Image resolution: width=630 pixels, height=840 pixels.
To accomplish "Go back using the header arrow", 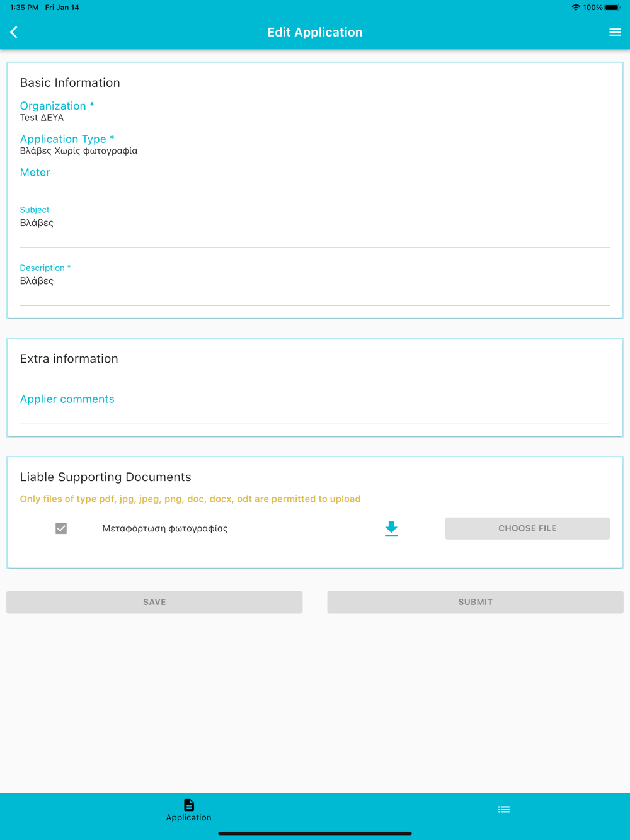I will point(14,32).
